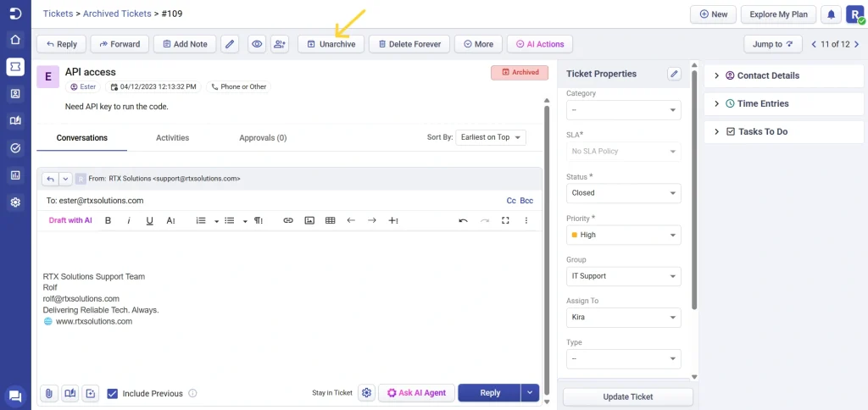Click the canned response icon below editor
The width and height of the screenshot is (868, 410).
(90, 393)
